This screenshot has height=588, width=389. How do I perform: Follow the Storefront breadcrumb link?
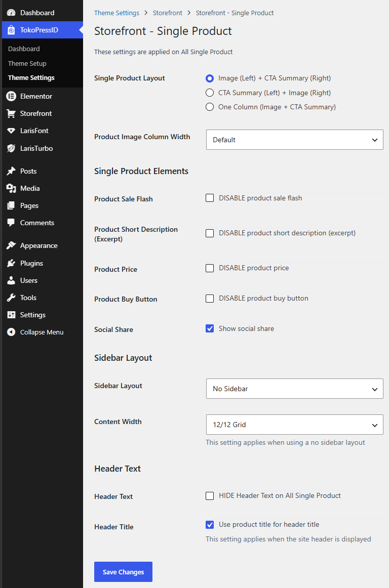coord(168,13)
